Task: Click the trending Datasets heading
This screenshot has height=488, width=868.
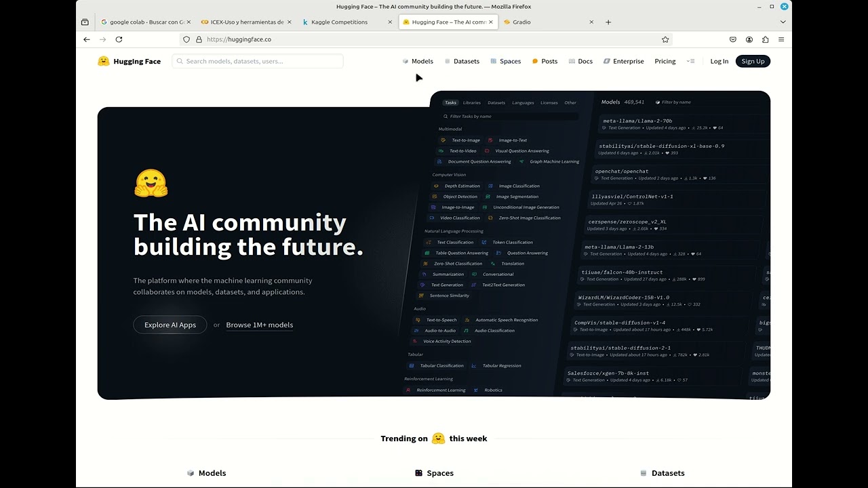Action: [668, 473]
